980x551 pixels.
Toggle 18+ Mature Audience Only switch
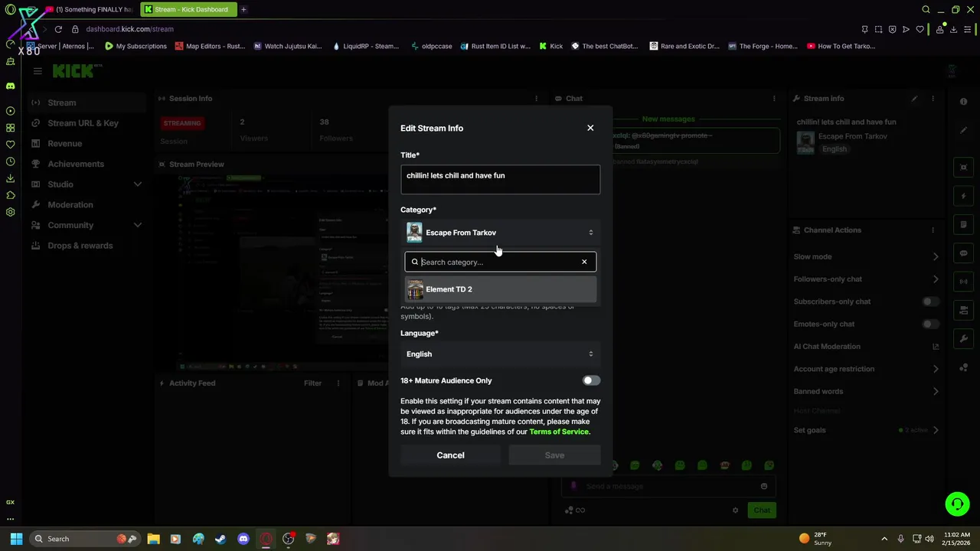(x=591, y=380)
